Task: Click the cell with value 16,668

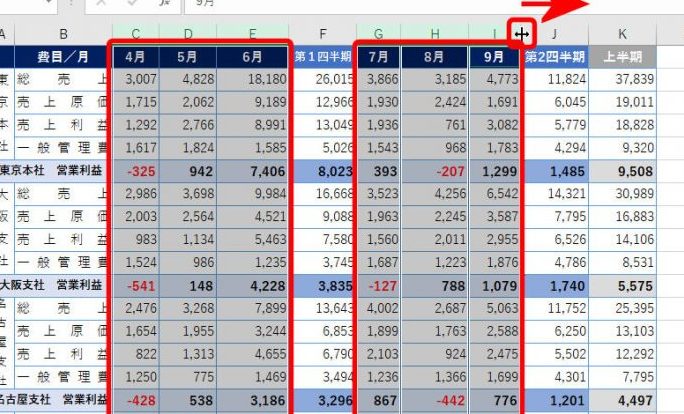Action: tap(323, 194)
